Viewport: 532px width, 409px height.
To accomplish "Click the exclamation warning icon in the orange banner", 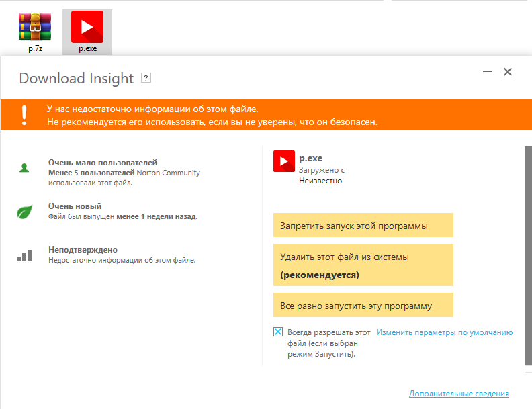I will pyautogui.click(x=24, y=116).
